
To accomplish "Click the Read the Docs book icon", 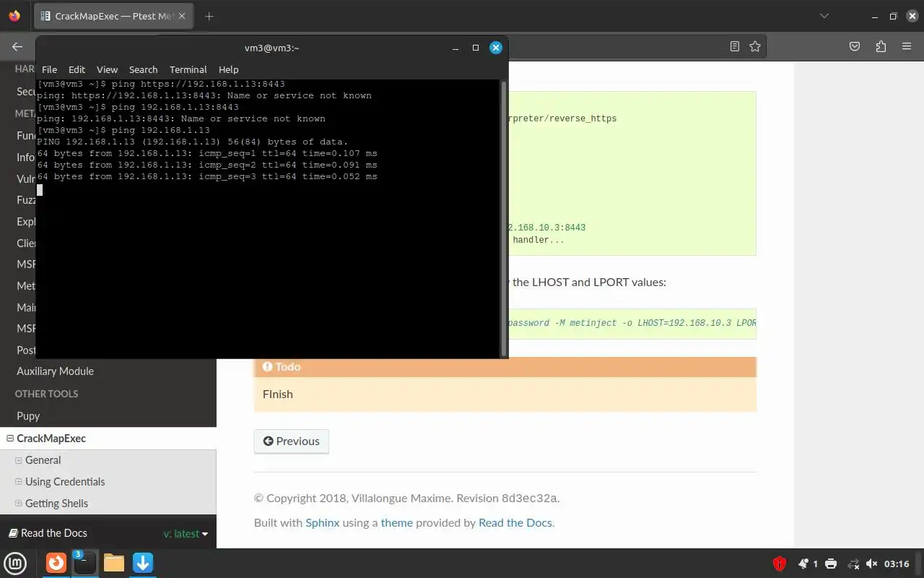I will click(12, 533).
